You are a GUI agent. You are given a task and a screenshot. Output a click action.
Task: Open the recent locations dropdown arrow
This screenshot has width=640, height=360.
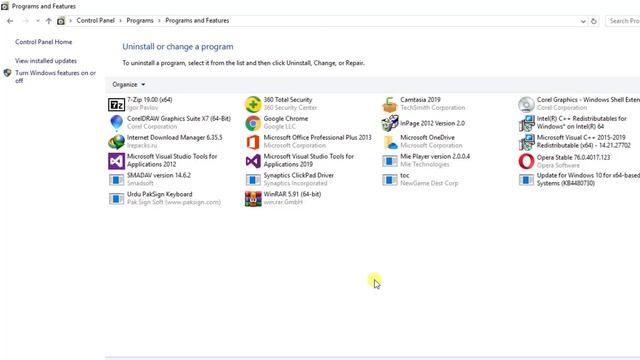38,21
